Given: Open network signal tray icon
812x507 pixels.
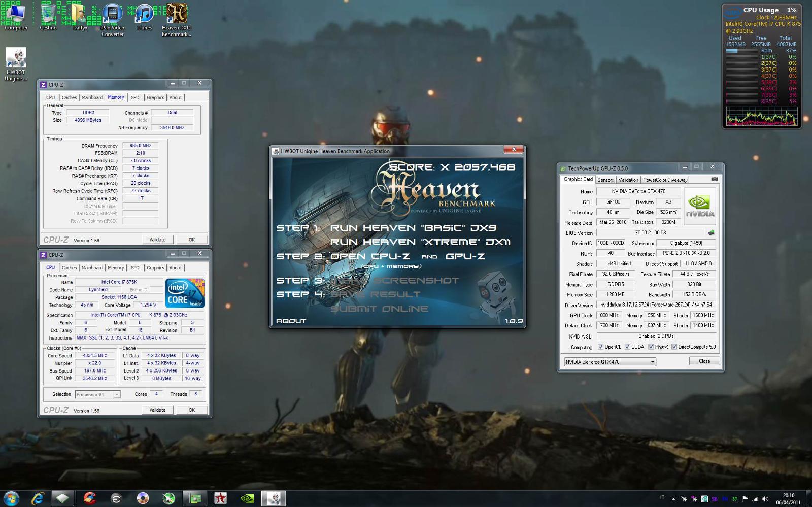Looking at the screenshot, I should (x=755, y=499).
